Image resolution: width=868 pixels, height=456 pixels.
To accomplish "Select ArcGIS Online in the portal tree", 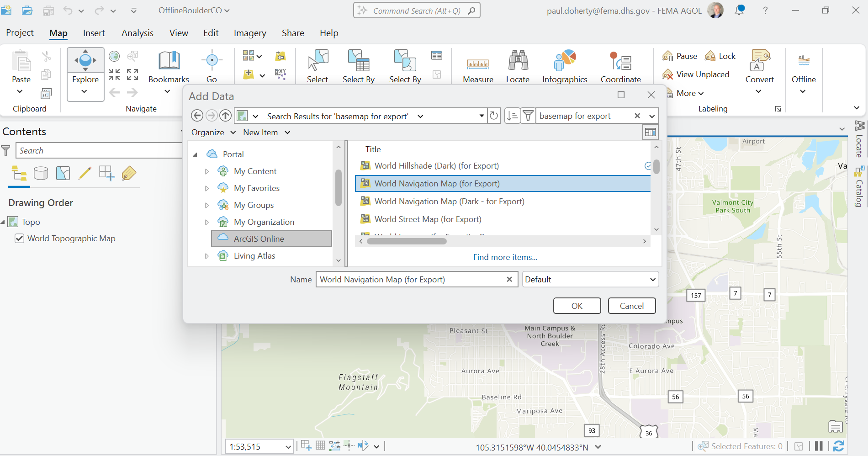I will click(271, 239).
